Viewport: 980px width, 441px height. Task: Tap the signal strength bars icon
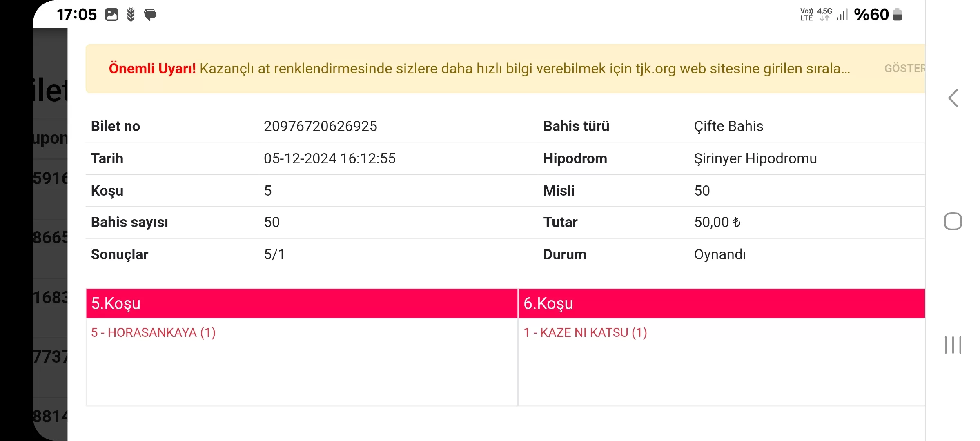tap(842, 15)
